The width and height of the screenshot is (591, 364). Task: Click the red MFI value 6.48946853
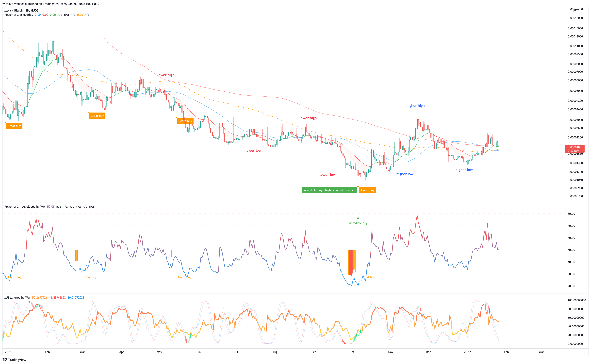pos(58,298)
